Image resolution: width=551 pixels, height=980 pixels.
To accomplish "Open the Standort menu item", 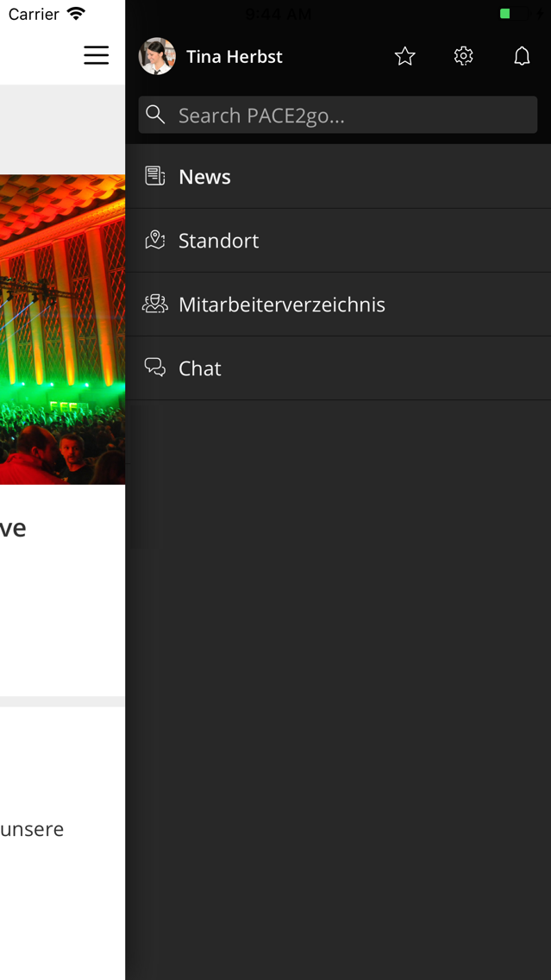I will [x=338, y=241].
